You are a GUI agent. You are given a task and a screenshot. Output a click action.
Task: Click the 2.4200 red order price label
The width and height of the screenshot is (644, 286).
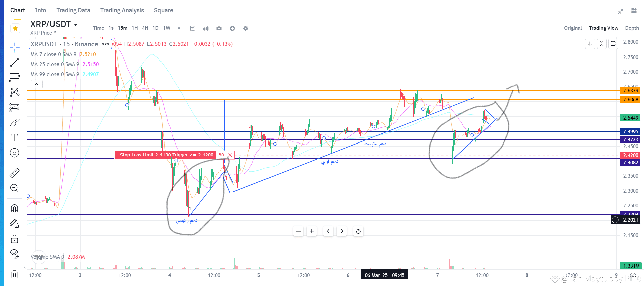pos(630,155)
